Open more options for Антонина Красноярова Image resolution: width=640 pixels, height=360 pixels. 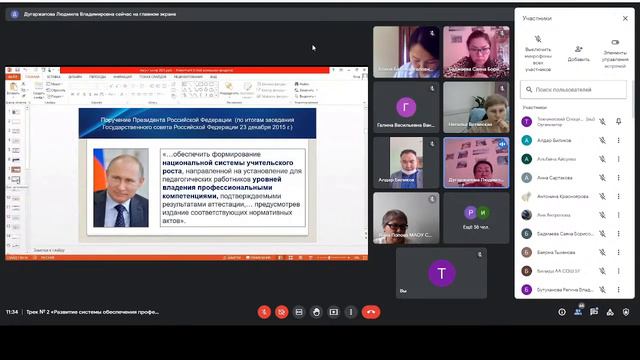(x=618, y=196)
